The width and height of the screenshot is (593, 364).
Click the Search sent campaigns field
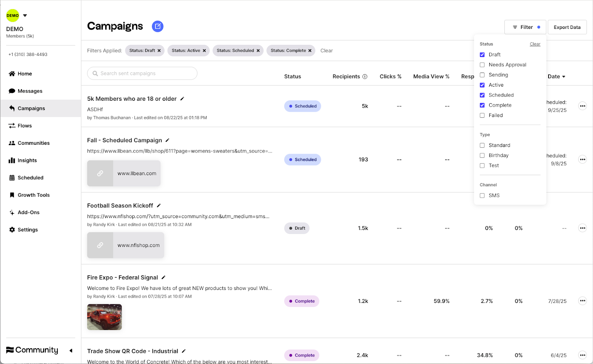pos(142,73)
